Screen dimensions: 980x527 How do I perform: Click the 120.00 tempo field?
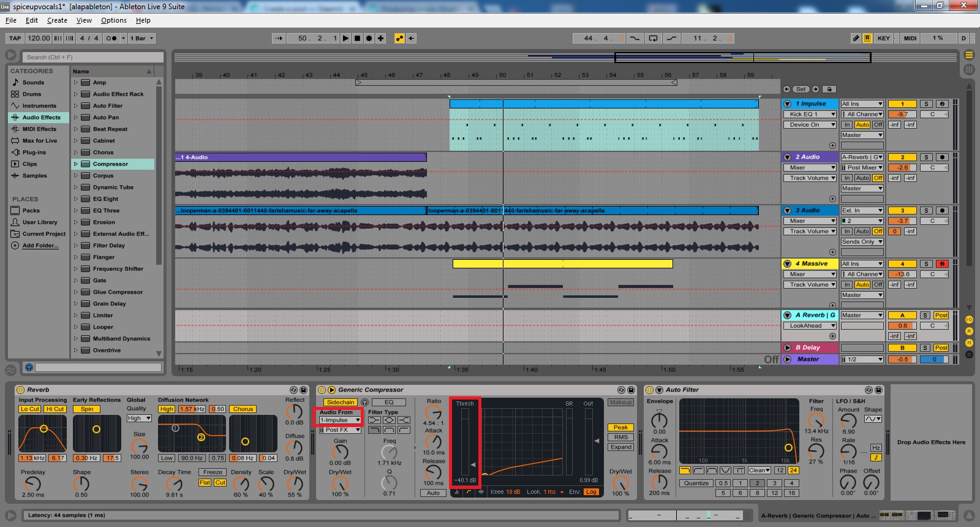coord(39,38)
